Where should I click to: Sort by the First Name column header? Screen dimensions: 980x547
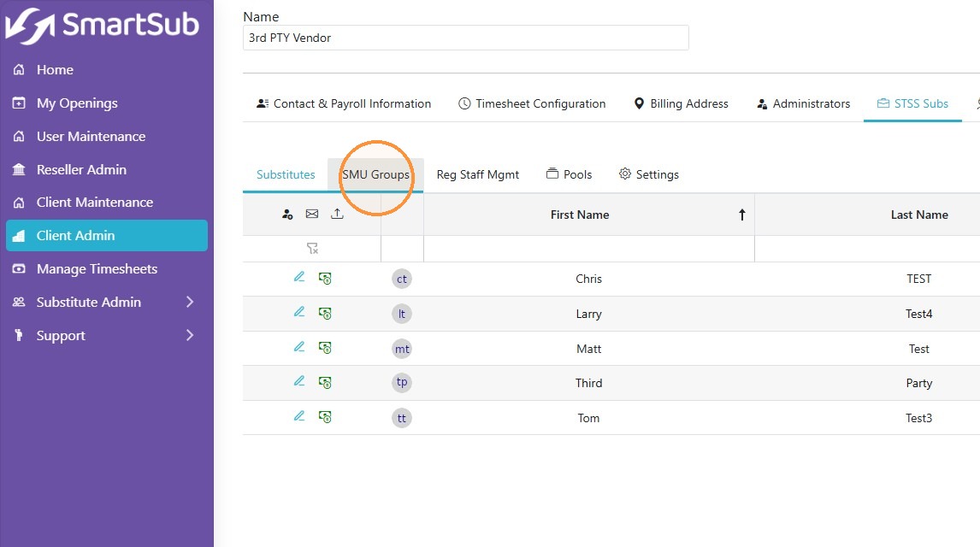tap(580, 215)
